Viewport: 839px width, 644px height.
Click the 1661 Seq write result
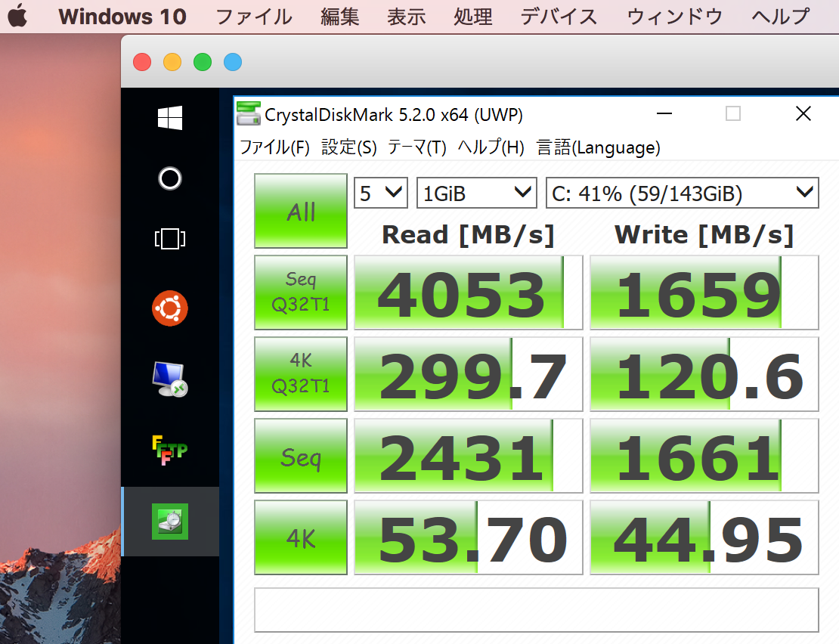click(704, 456)
